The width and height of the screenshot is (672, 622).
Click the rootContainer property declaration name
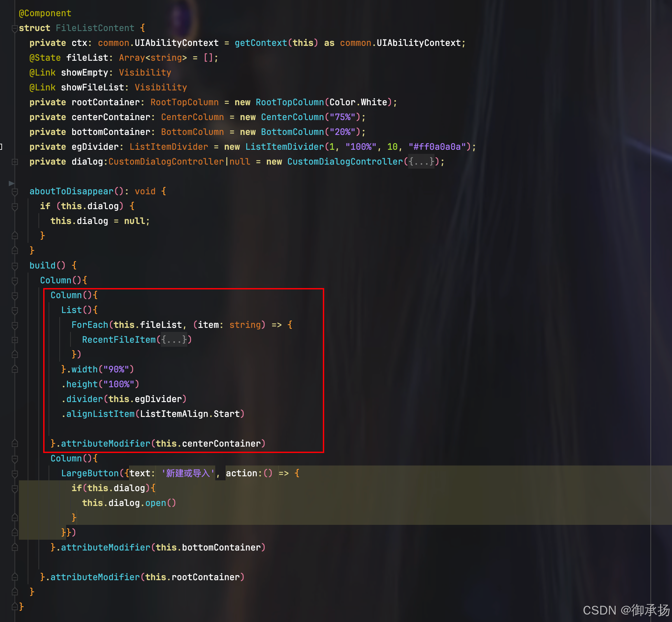[106, 102]
